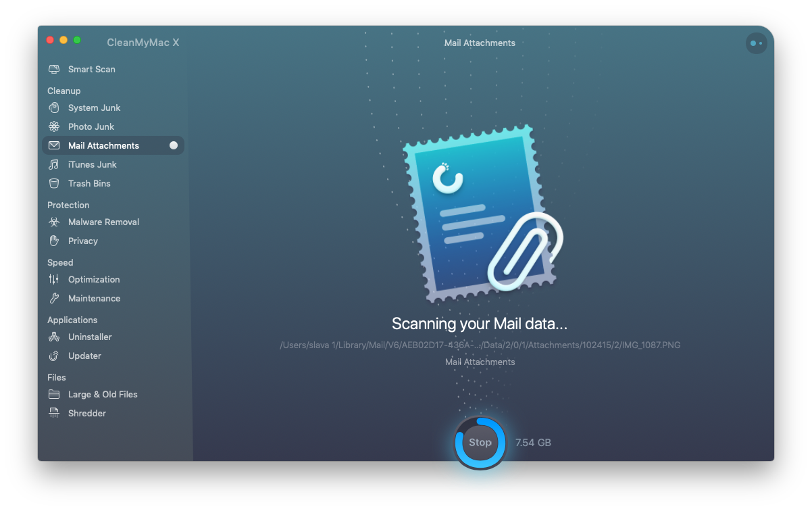
Task: Open Optimization under Speed
Action: tap(113, 279)
